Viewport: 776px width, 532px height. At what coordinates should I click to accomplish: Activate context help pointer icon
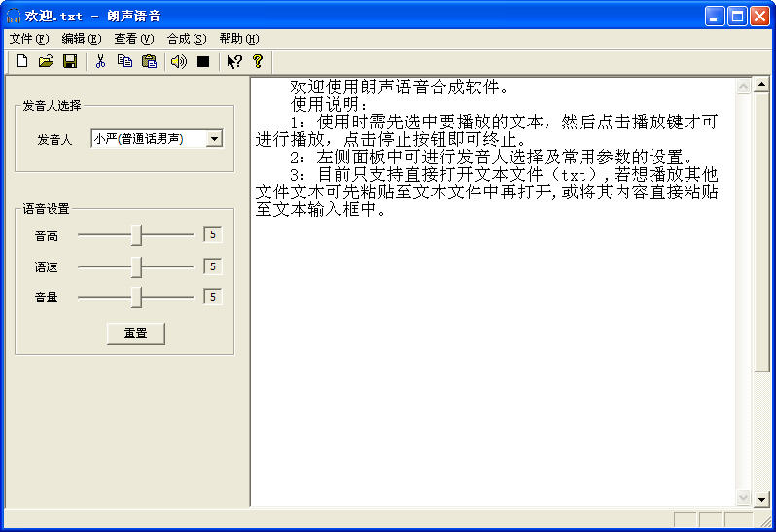click(x=234, y=61)
